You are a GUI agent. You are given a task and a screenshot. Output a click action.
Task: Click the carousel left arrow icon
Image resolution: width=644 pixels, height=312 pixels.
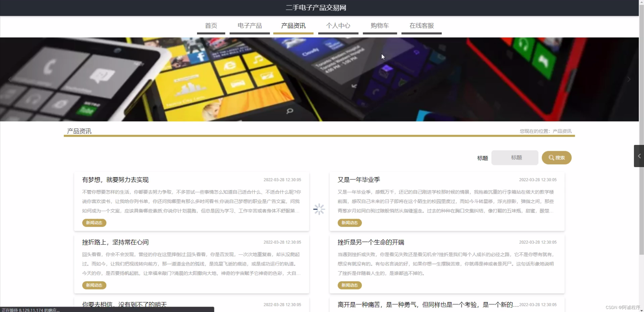pos(10,79)
